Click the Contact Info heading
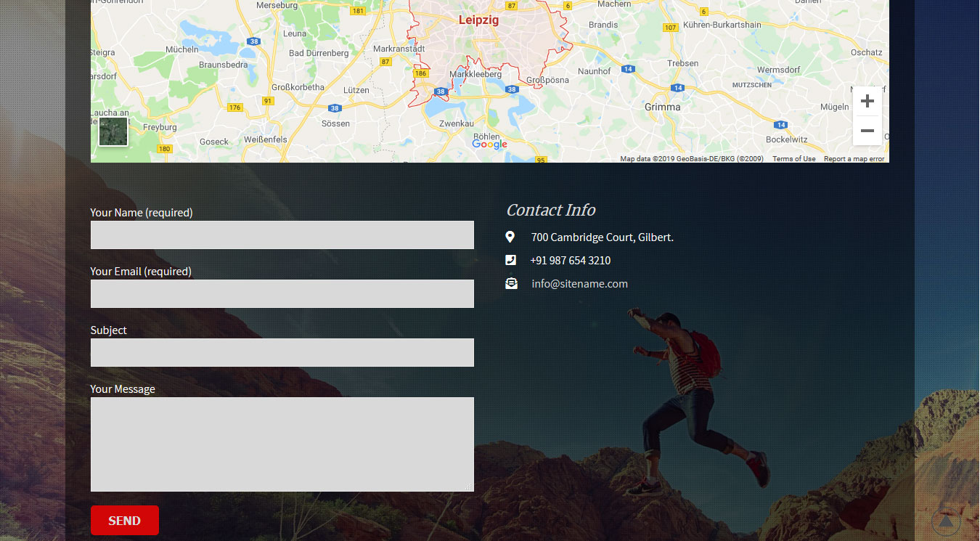The height and width of the screenshot is (541, 980). [x=551, y=210]
